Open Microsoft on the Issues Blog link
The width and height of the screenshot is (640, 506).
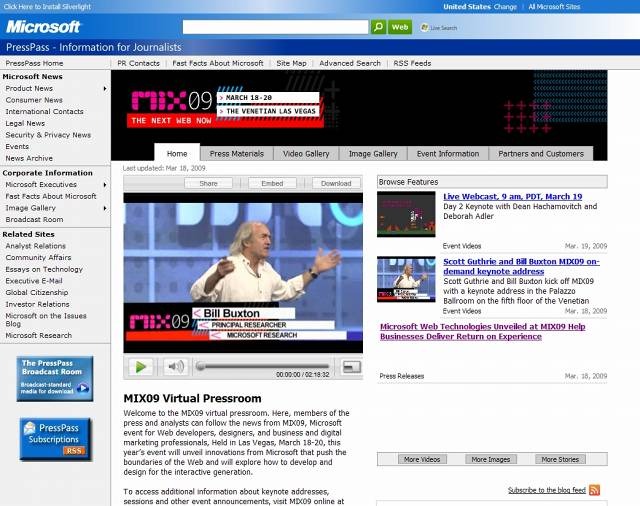(x=46, y=320)
